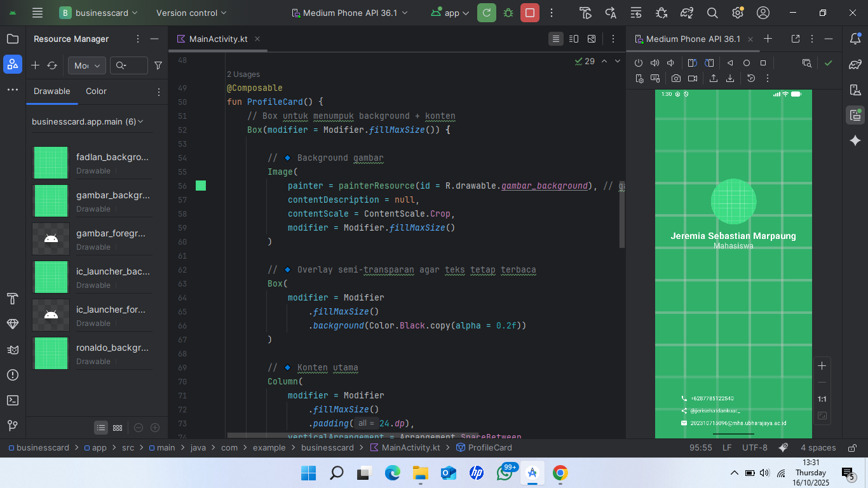Rotate the emulator left
This screenshot has height=488, width=868.
693,63
